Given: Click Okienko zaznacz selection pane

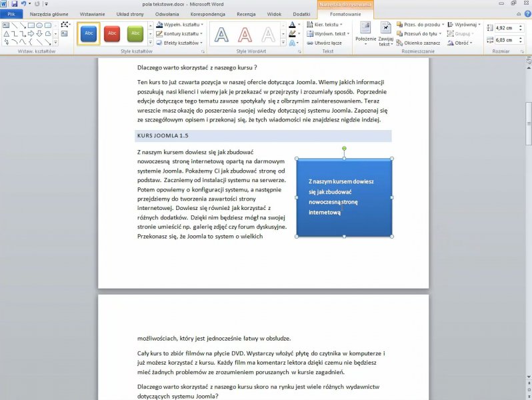Looking at the screenshot, I should click(419, 43).
